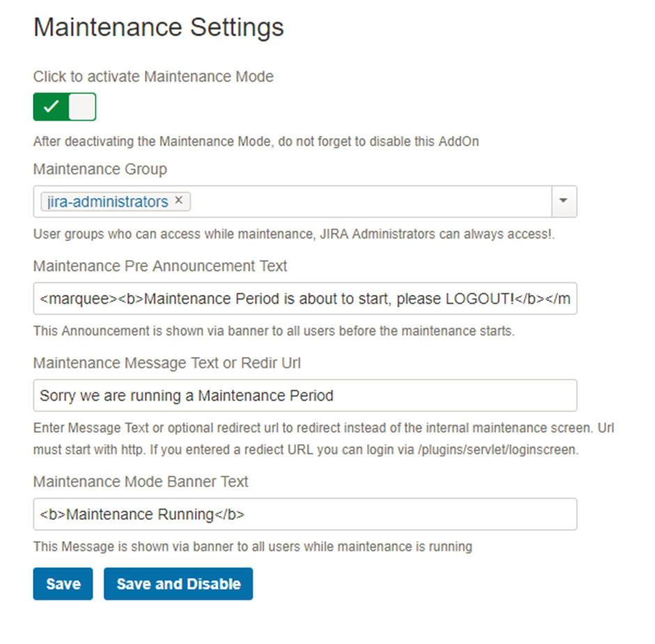
Task: Click the Message Text or Redir Url field
Action: point(305,395)
